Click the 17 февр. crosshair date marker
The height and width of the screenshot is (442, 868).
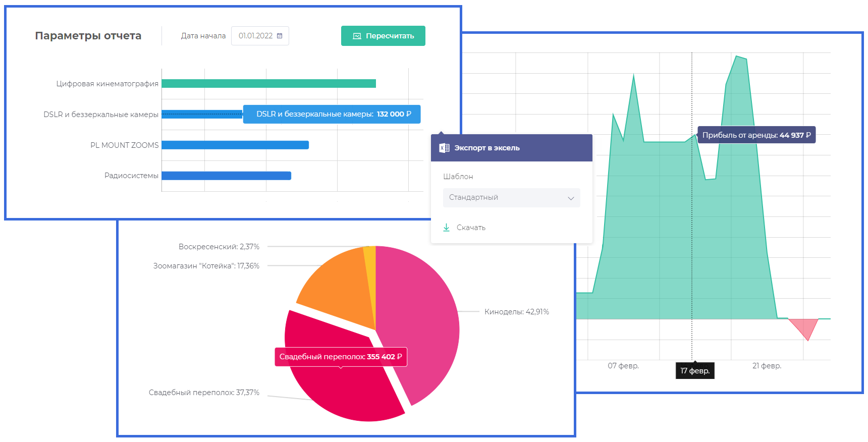click(x=695, y=371)
